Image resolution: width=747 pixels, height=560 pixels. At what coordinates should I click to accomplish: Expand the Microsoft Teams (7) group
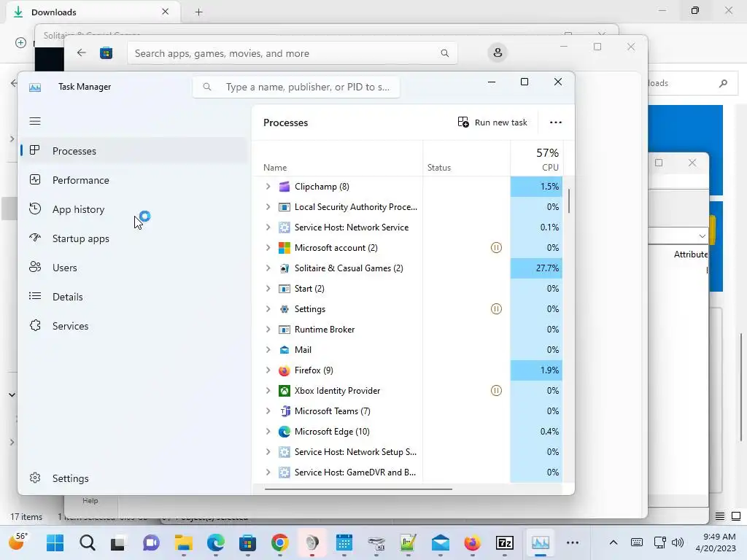[268, 411]
